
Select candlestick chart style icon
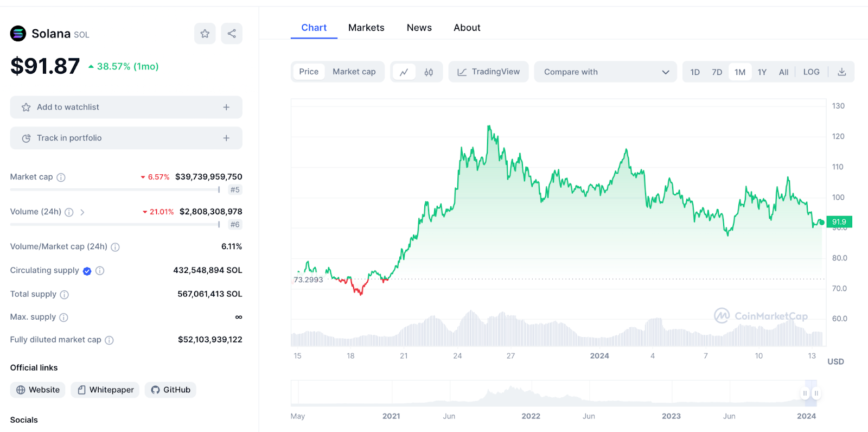pyautogui.click(x=429, y=72)
